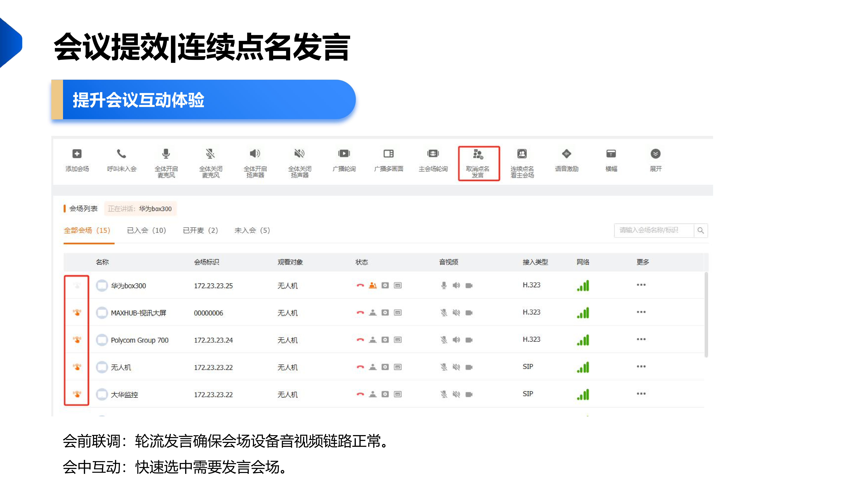Click person status icon for MAXHUB-视讯大屏

point(373,313)
